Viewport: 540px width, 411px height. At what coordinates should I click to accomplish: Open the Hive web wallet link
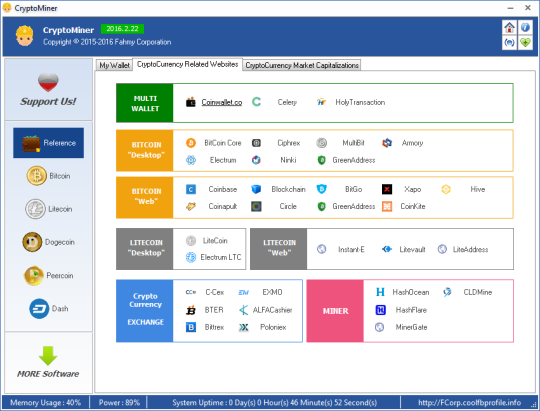pyautogui.click(x=478, y=189)
